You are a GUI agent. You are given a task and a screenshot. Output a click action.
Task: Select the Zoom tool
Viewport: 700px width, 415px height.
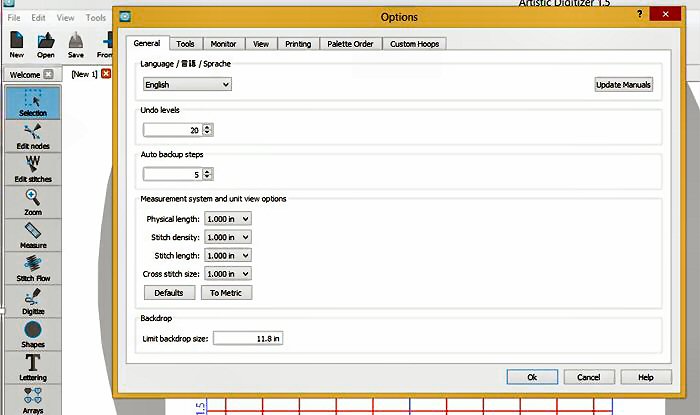(x=33, y=203)
